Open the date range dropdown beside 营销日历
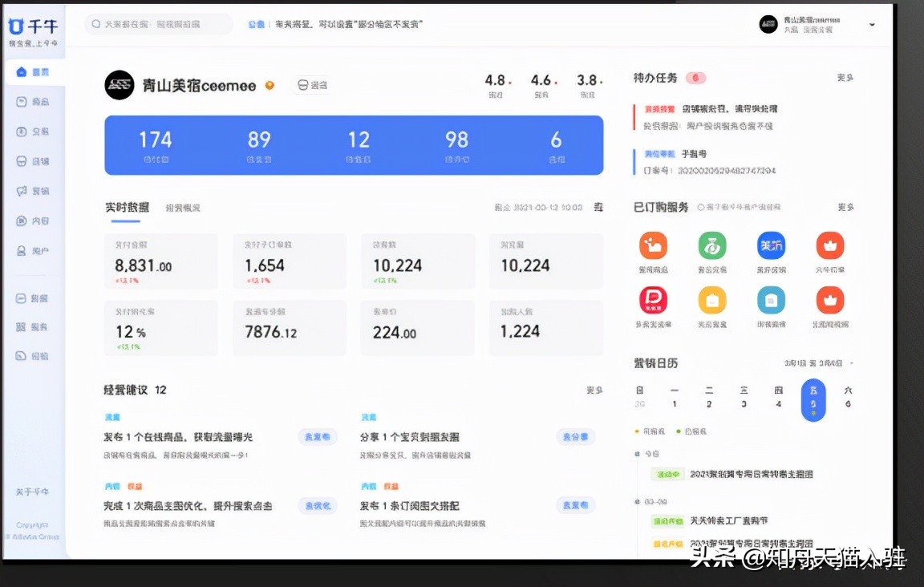The width and height of the screenshot is (924, 587). (x=818, y=363)
